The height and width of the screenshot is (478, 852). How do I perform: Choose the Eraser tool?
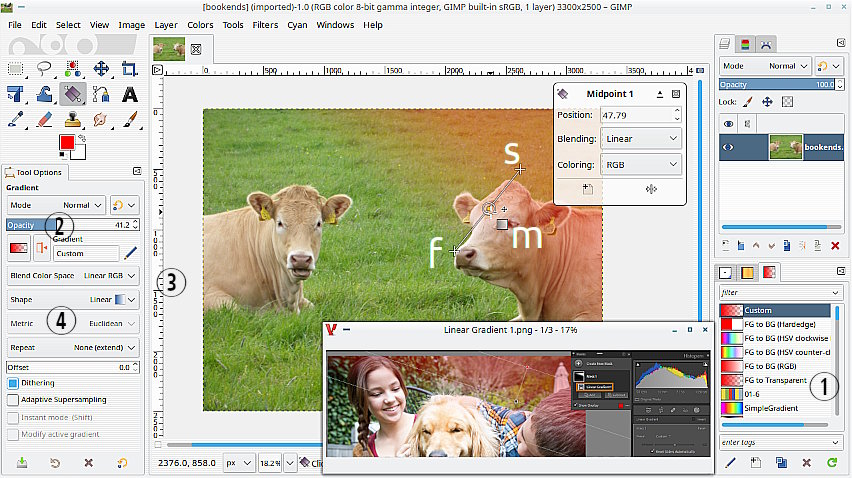(x=43, y=120)
